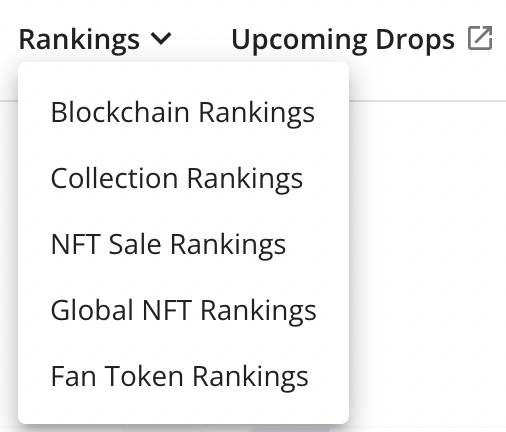Screen dimensions: 506x432
Task: View NFT collection rankings
Action: (177, 178)
